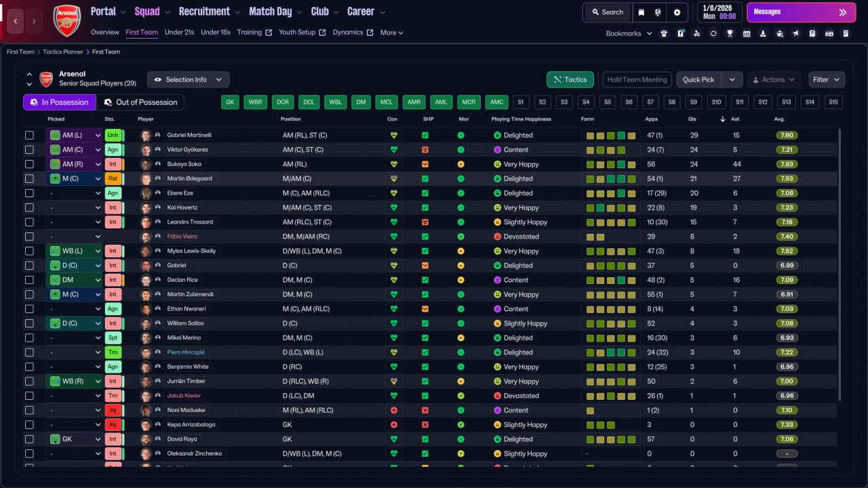The image size is (868, 488).
Task: Click Fábio Vieira's Devastated face icon
Action: pyautogui.click(x=497, y=237)
